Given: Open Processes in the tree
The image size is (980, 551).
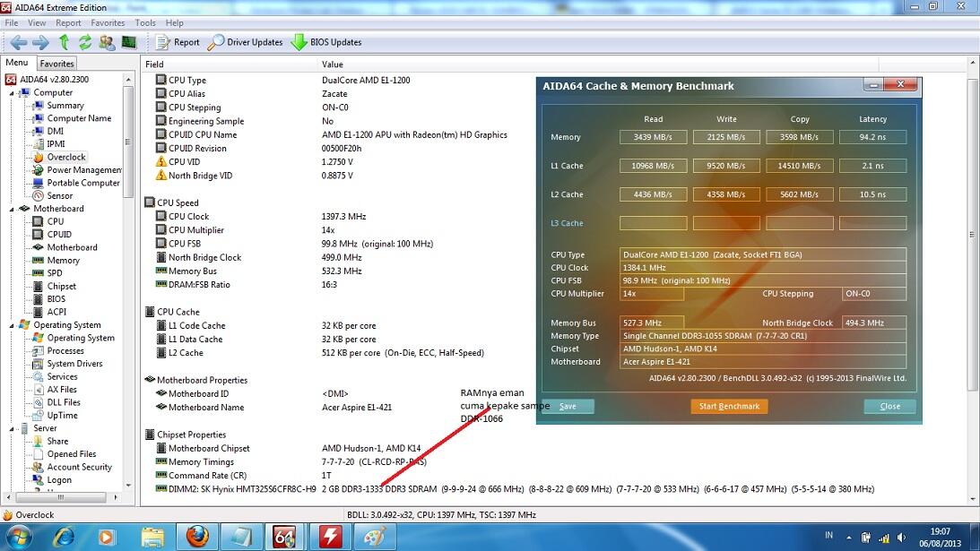Looking at the screenshot, I should pos(65,350).
